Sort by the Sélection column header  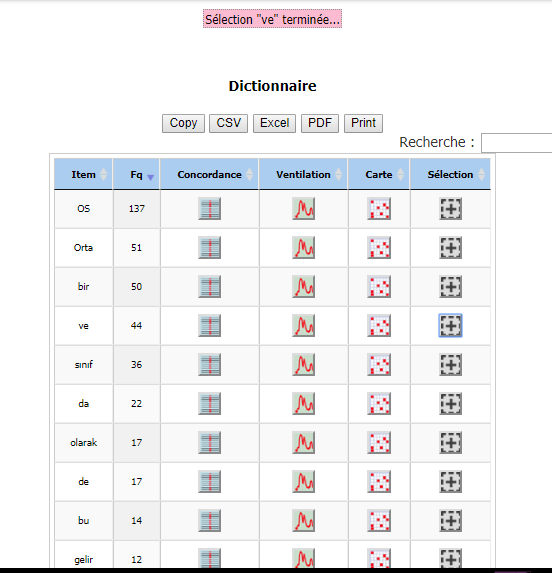click(x=450, y=174)
